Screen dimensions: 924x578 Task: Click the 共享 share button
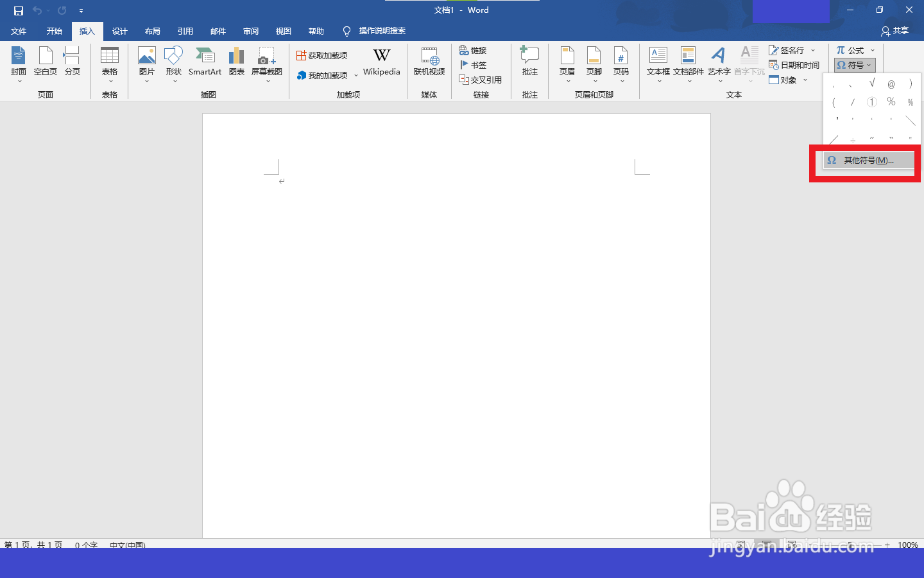coord(895,31)
